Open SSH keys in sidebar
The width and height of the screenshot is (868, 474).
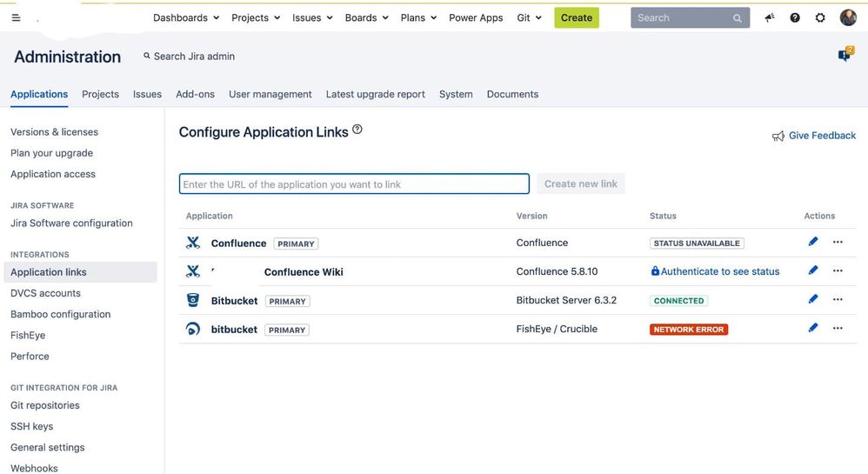coord(31,426)
